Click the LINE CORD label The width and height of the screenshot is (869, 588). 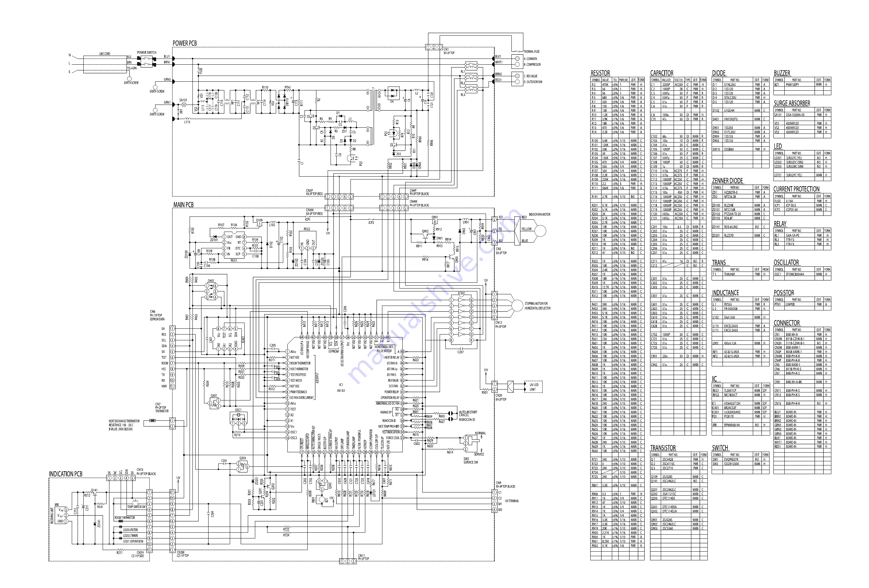(105, 54)
